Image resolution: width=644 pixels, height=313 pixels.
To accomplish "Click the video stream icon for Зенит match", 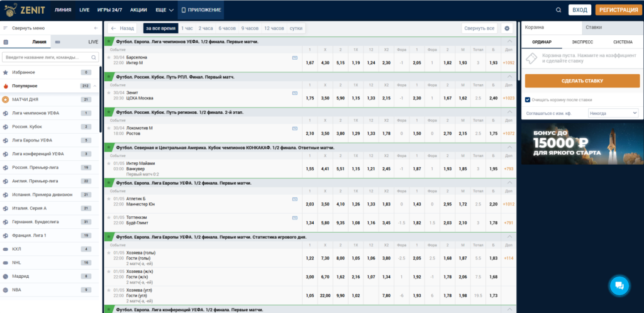I will (x=294, y=93).
